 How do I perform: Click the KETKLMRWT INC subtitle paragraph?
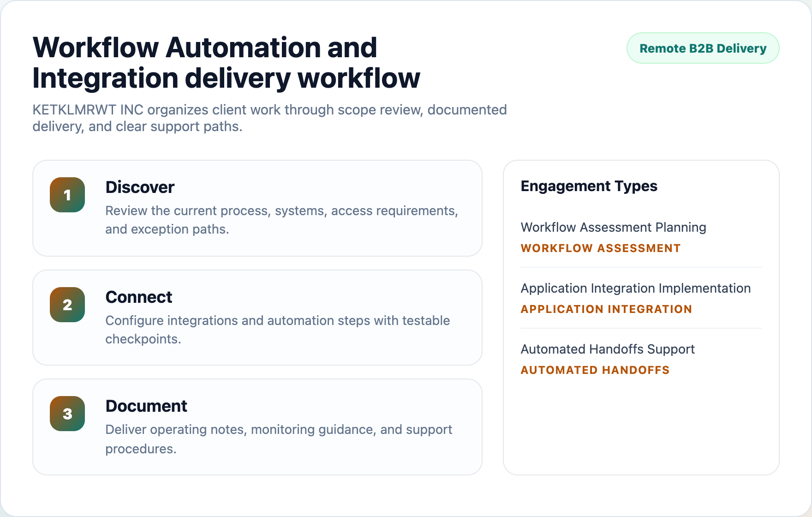coord(269,118)
